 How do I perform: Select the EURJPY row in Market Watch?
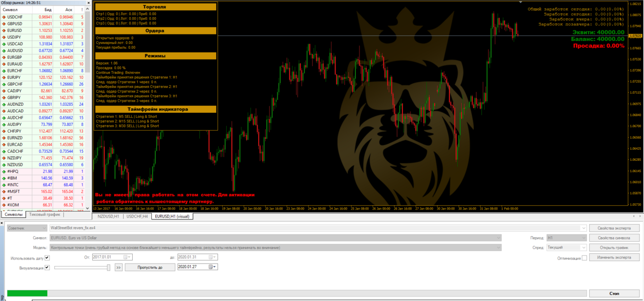pyautogui.click(x=43, y=77)
